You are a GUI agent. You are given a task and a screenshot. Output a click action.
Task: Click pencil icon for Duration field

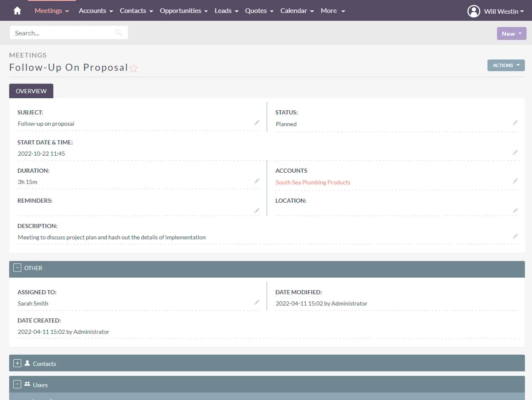pyautogui.click(x=257, y=181)
